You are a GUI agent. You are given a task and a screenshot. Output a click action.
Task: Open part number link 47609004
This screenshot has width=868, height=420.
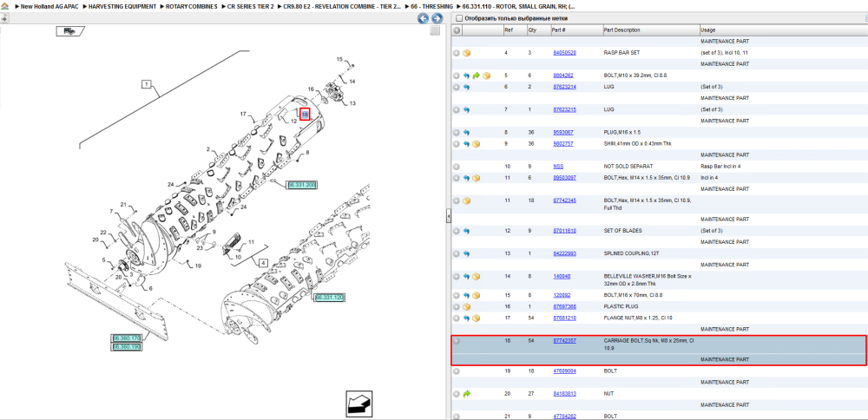[565, 371]
